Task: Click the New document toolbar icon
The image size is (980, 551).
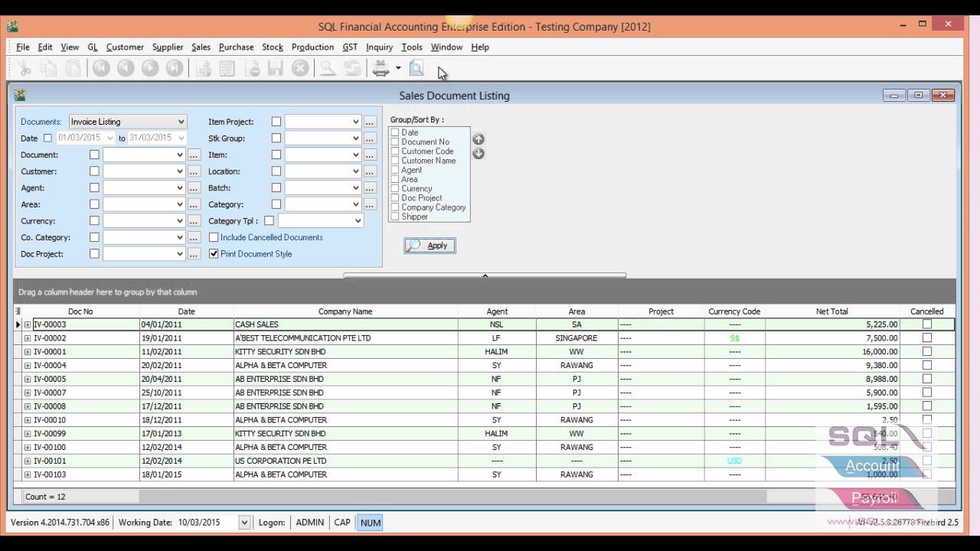Action: tap(203, 69)
